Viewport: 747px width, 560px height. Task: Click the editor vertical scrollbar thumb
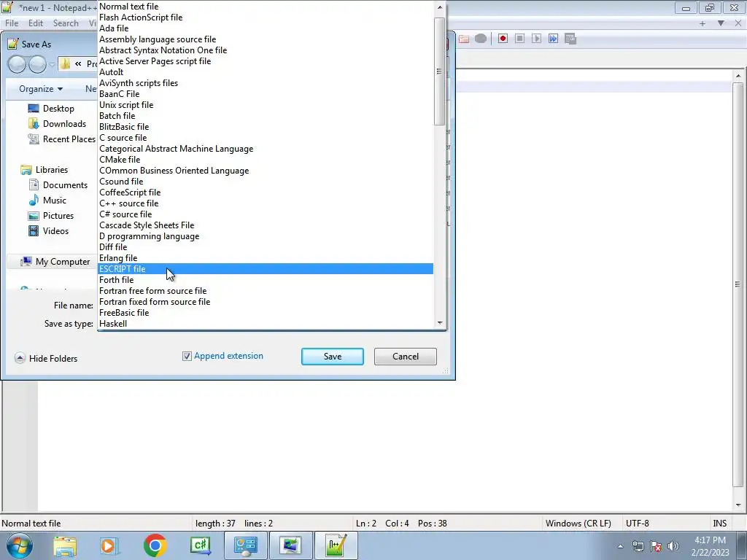click(738, 285)
